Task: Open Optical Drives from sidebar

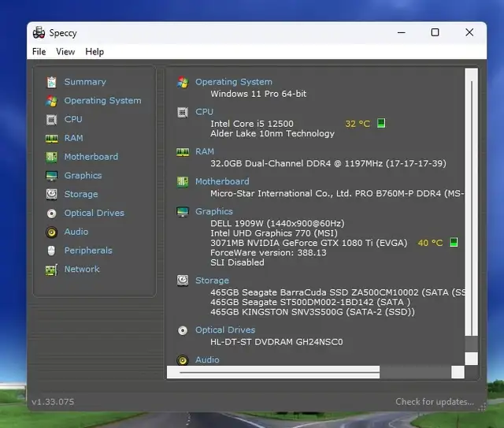Action: pyautogui.click(x=94, y=213)
